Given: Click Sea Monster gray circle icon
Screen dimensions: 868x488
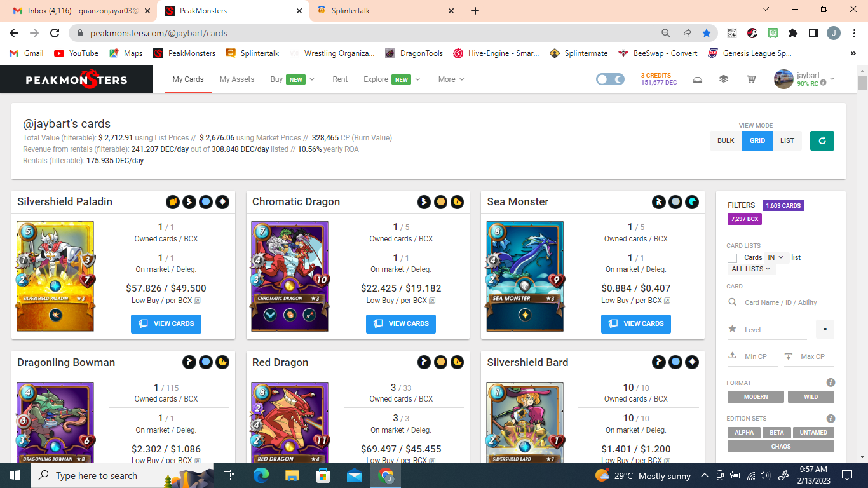Looking at the screenshot, I should click(675, 202).
